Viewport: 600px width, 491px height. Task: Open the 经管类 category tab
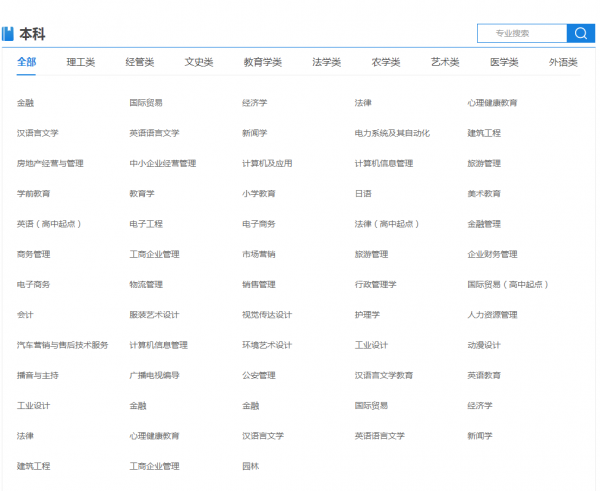[x=140, y=62]
